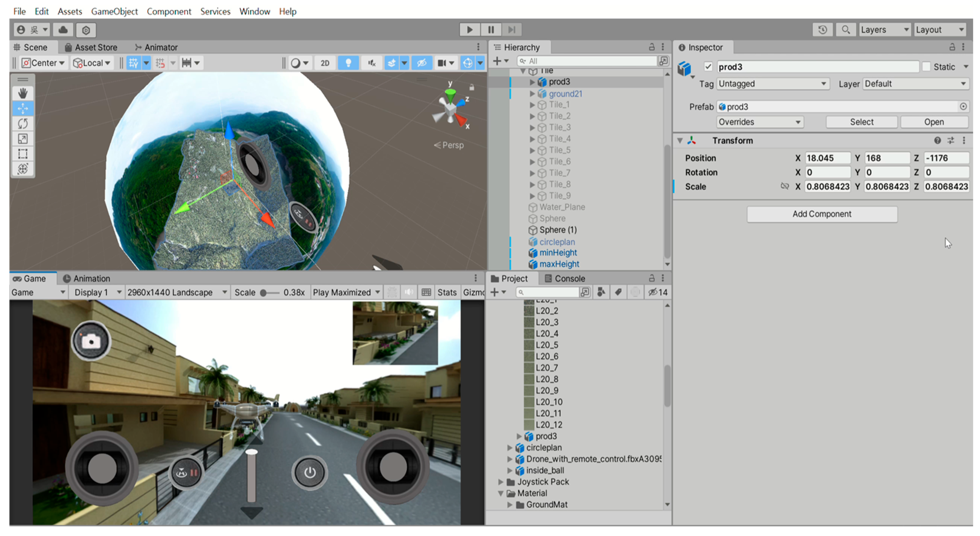Screen dimensions: 980x536
Task: Select the Rotate tool
Action: click(23, 123)
